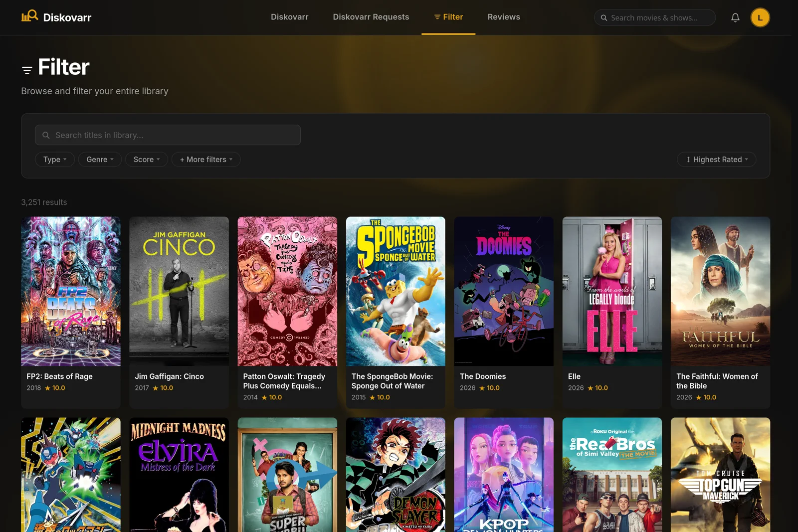The width and height of the screenshot is (798, 532).
Task: Click star rating icon on Elle
Action: pos(591,388)
